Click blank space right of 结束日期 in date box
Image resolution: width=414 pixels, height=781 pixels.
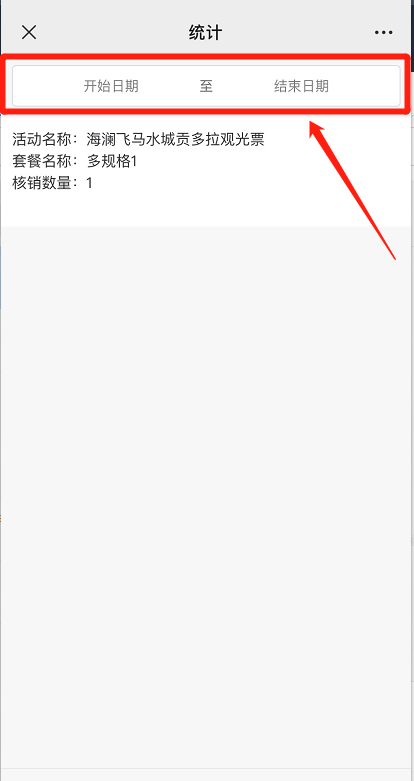point(365,86)
